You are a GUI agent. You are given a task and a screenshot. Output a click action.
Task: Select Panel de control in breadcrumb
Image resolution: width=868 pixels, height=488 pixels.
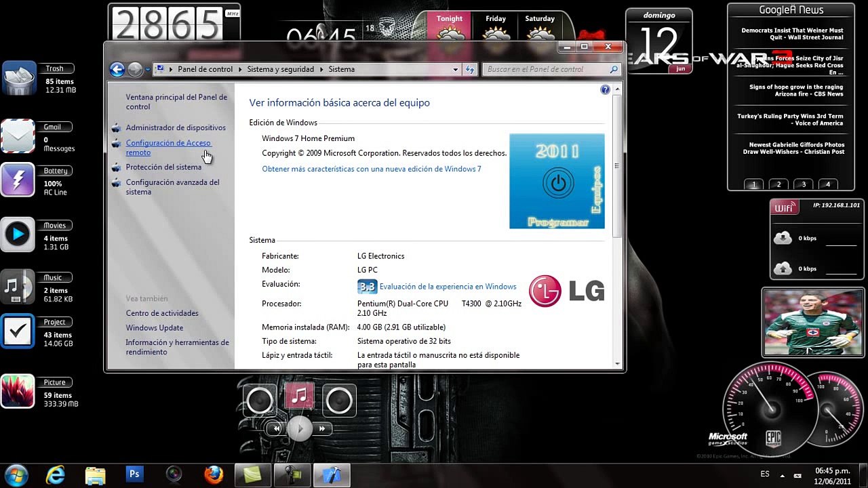(205, 69)
